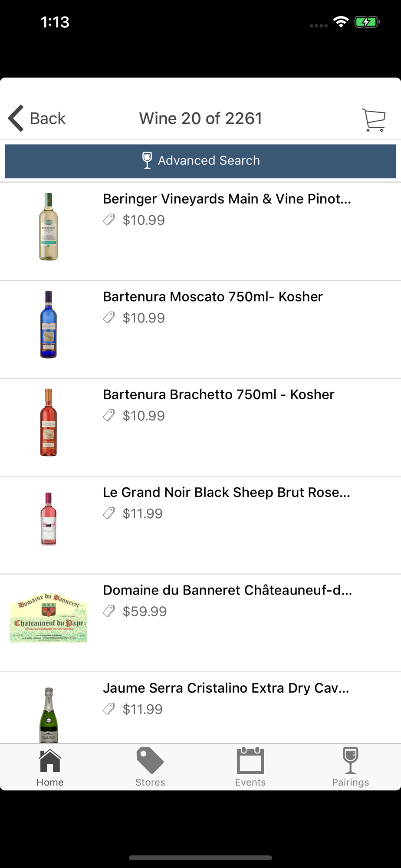Switch to the Events tab label
The height and width of the screenshot is (868, 401).
click(x=250, y=782)
